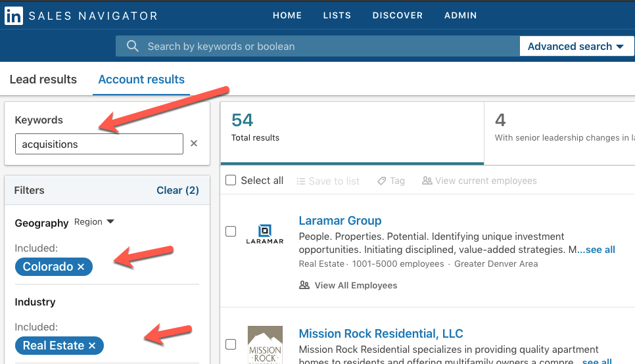Open the Advanced search dropdown

pyautogui.click(x=576, y=47)
